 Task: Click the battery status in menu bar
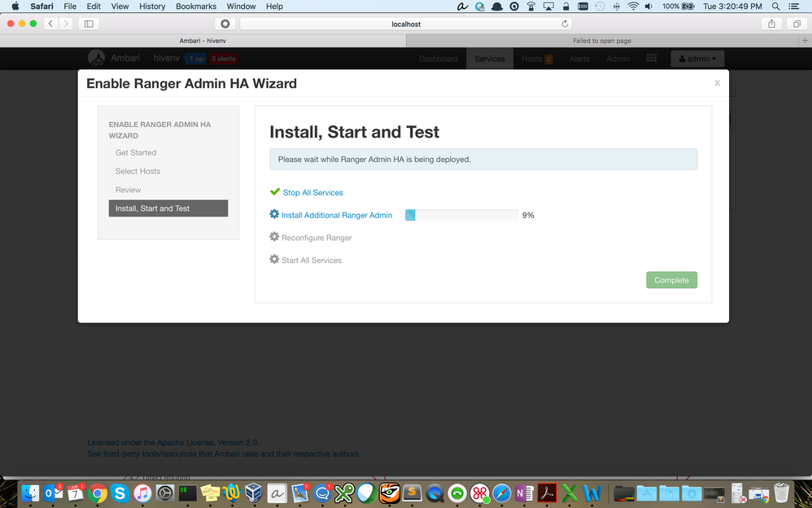[x=678, y=7]
